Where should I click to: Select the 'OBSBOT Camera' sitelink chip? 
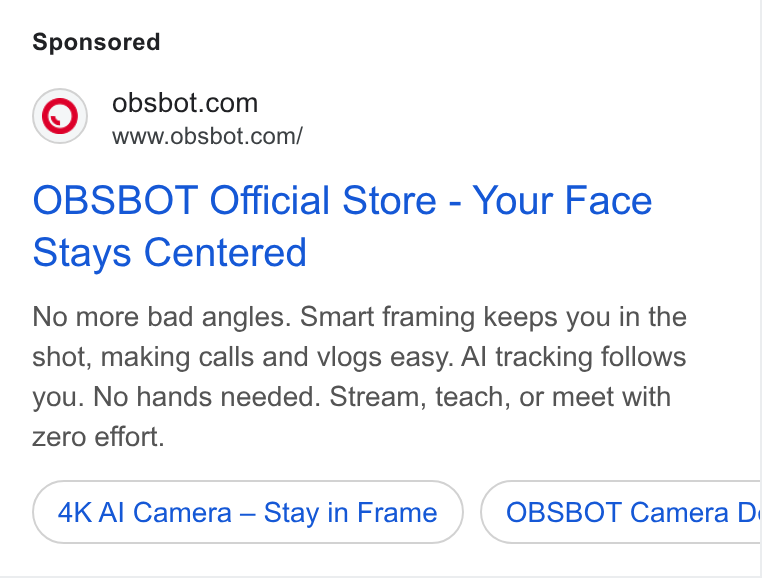[621, 512]
